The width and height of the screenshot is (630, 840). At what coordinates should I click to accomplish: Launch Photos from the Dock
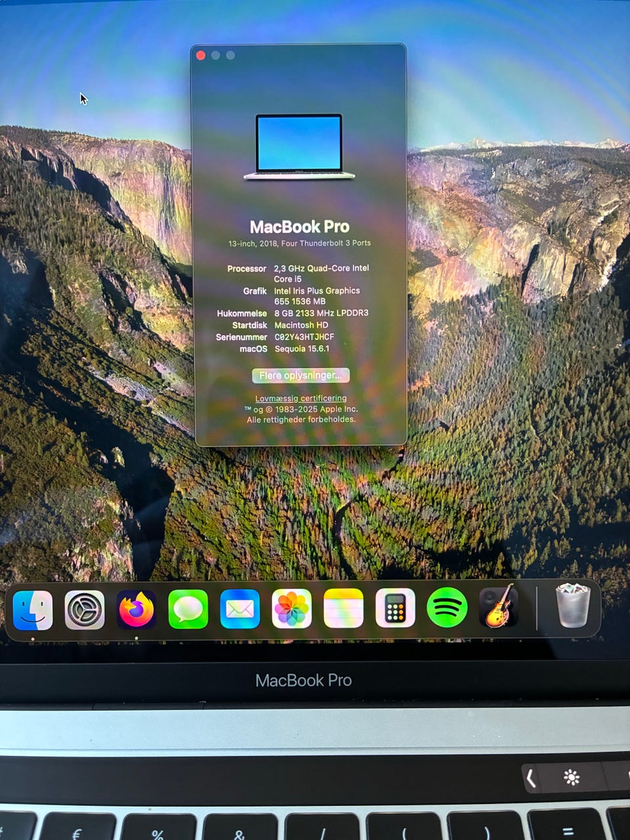(x=291, y=610)
